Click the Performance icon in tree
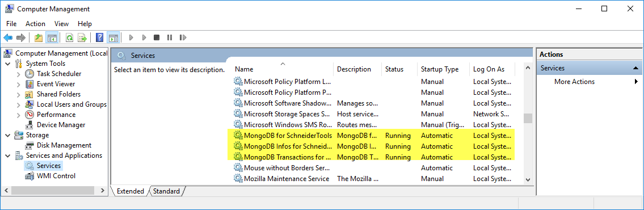 (x=30, y=115)
